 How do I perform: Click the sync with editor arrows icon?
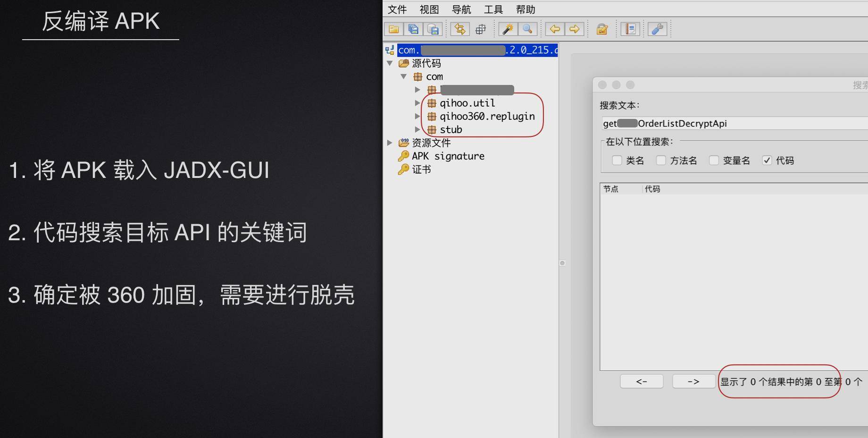(460, 29)
